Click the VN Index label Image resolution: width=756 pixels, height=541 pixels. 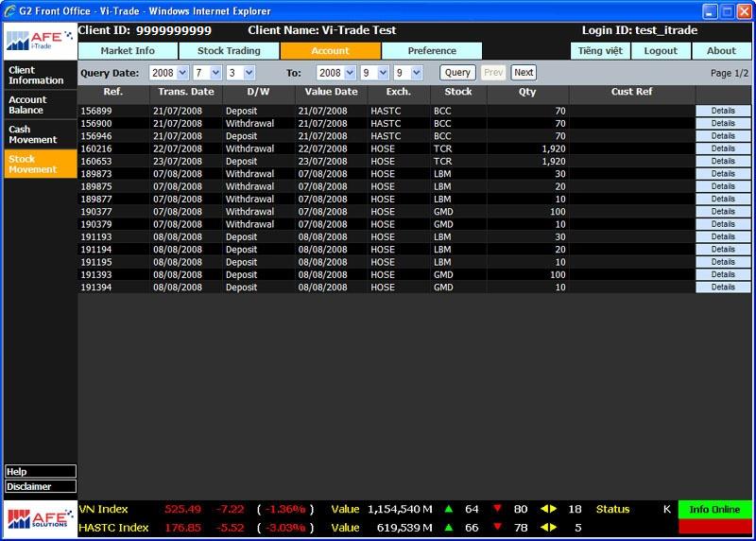coord(103,509)
